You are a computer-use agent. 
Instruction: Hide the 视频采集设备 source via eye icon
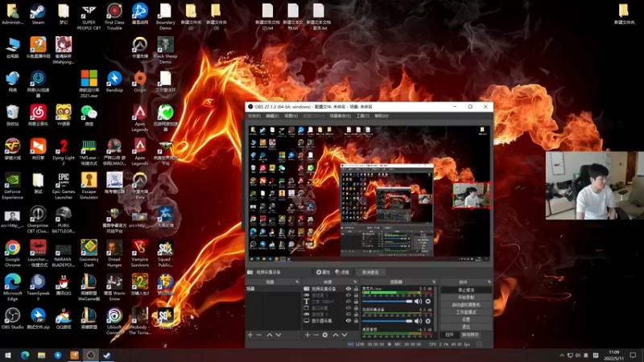tap(349, 289)
